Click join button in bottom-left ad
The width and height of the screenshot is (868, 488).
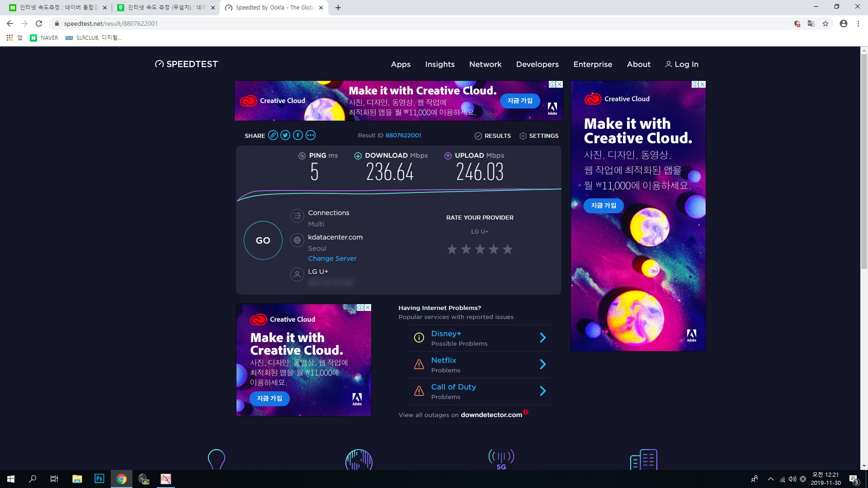click(x=269, y=399)
